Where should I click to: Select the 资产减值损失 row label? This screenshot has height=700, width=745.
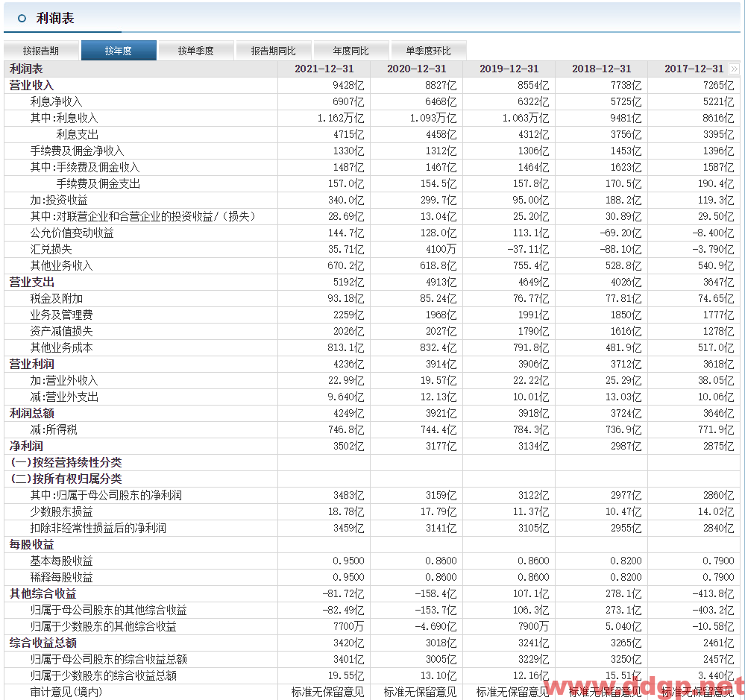click(61, 332)
